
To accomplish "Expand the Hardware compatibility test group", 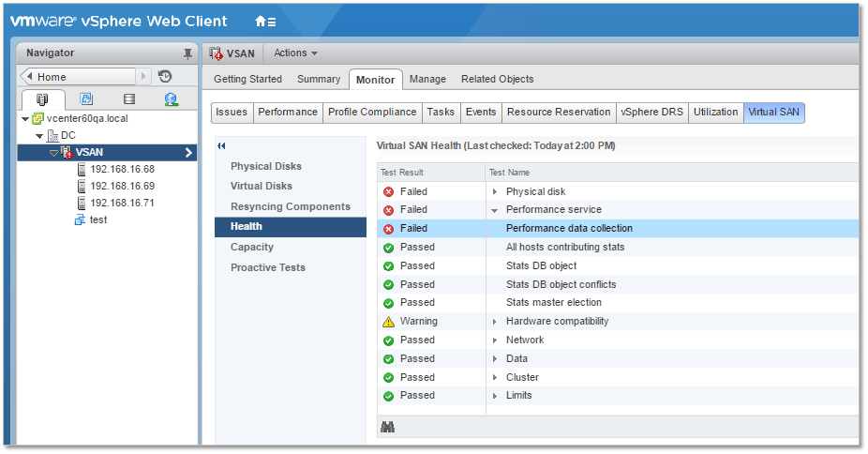I will coord(495,321).
